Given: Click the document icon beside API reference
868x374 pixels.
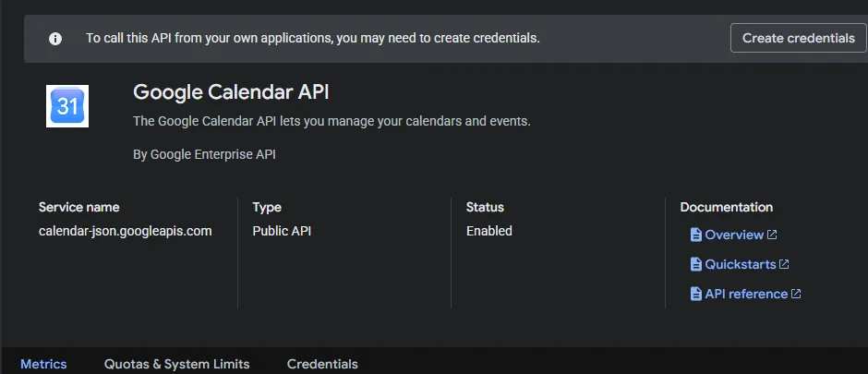Looking at the screenshot, I should tap(696, 294).
